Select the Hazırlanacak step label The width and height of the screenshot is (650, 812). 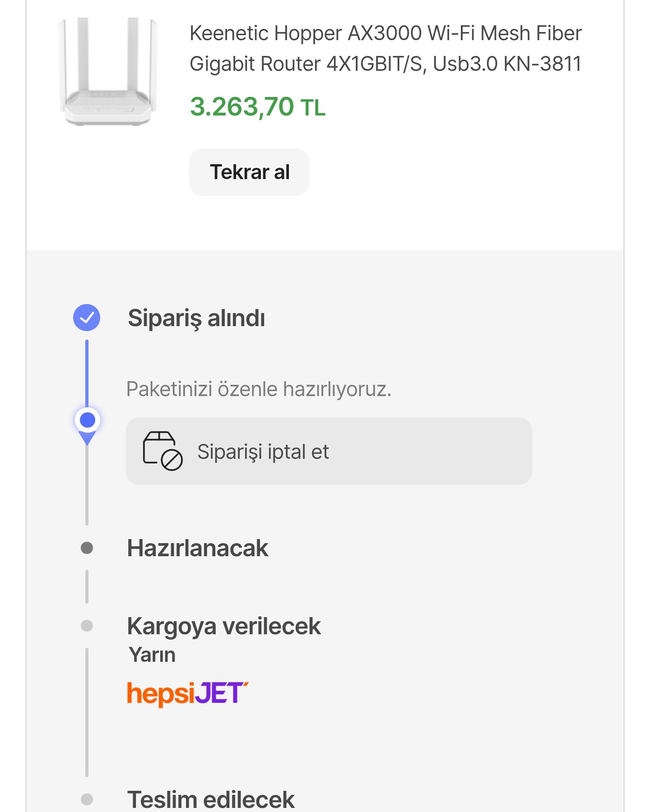(x=198, y=548)
